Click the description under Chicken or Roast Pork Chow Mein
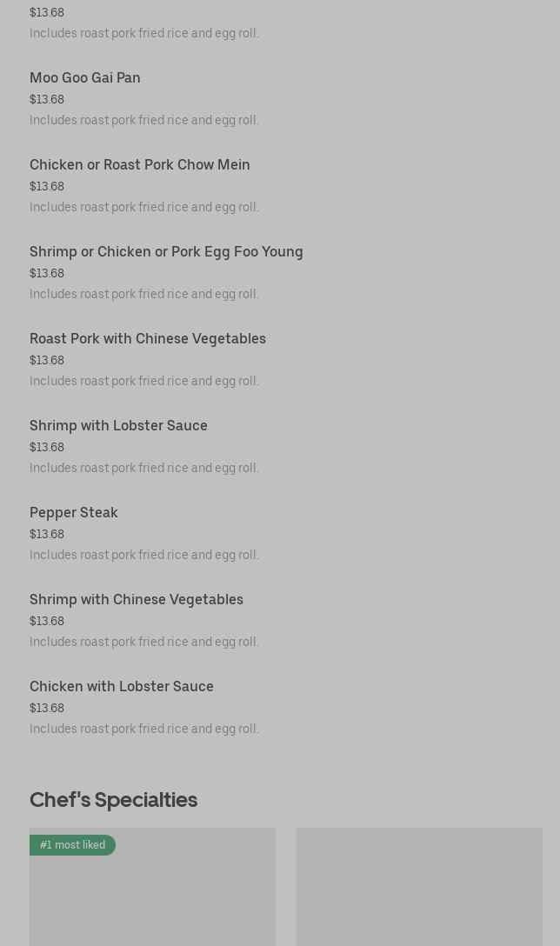 point(144,208)
